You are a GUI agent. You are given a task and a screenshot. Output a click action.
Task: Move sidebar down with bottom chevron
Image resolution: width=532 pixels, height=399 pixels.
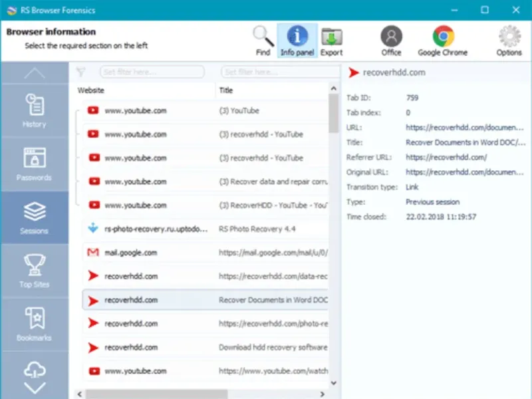click(x=35, y=388)
